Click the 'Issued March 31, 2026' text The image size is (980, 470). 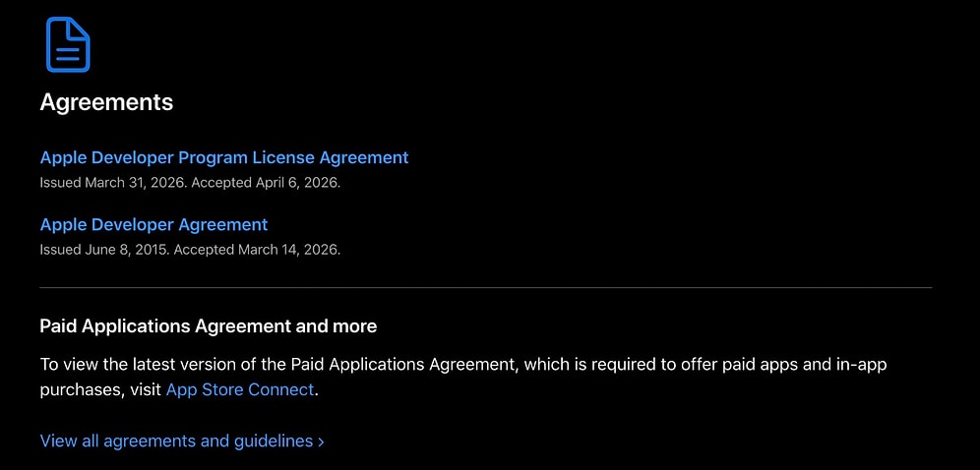coord(113,183)
